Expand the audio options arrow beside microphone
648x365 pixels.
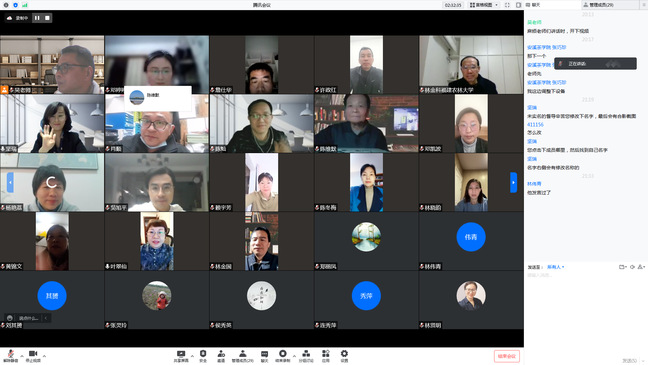22,355
